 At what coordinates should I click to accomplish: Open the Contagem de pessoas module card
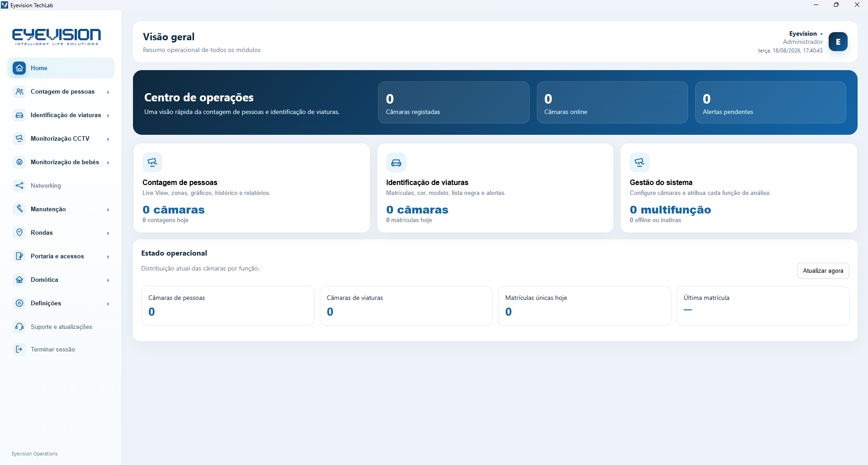(x=251, y=188)
